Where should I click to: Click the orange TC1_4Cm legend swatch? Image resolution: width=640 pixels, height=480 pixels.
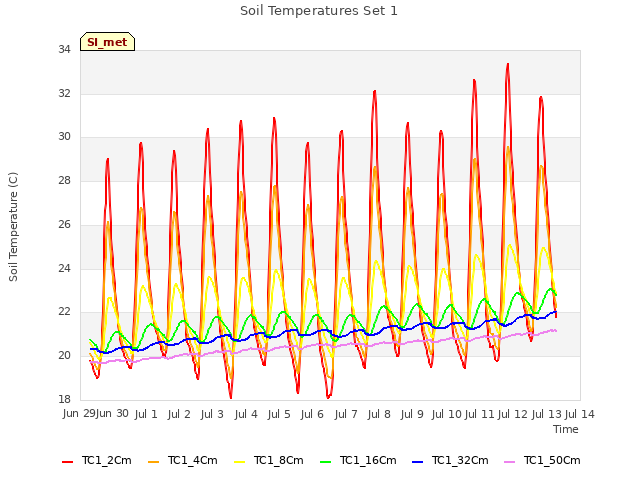pyautogui.click(x=153, y=462)
